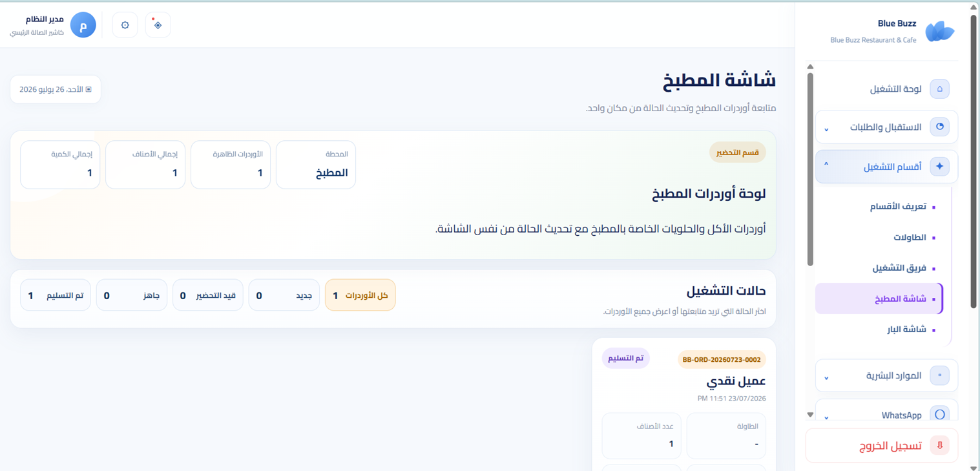Click the قسم التحضير badge
Screen dimensions: 980x471
click(737, 152)
